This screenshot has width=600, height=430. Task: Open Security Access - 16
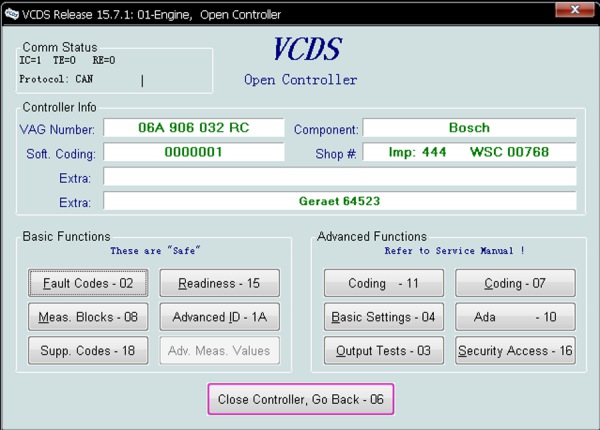click(515, 351)
